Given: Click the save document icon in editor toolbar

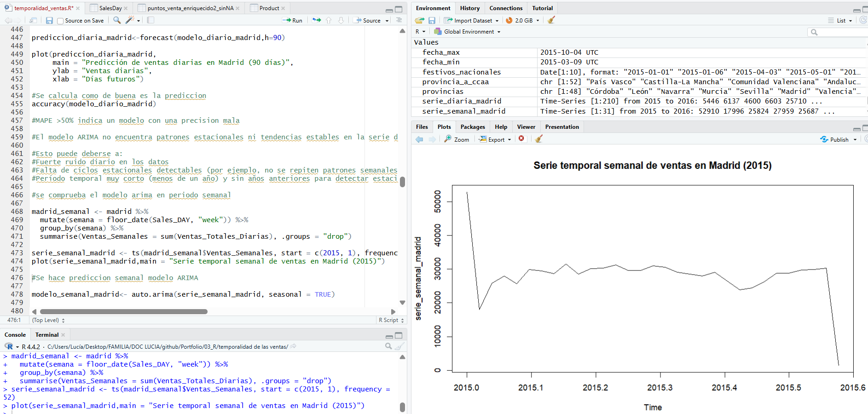Looking at the screenshot, I should (x=49, y=20).
